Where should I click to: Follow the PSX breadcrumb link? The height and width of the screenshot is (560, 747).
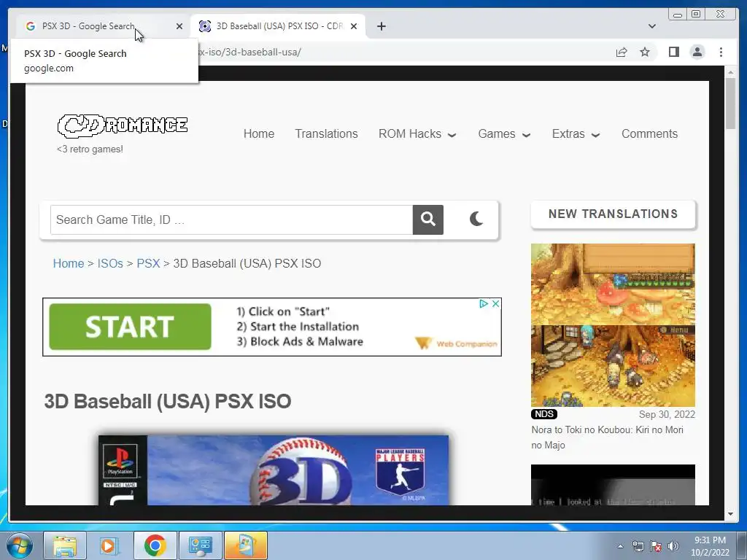[148, 263]
